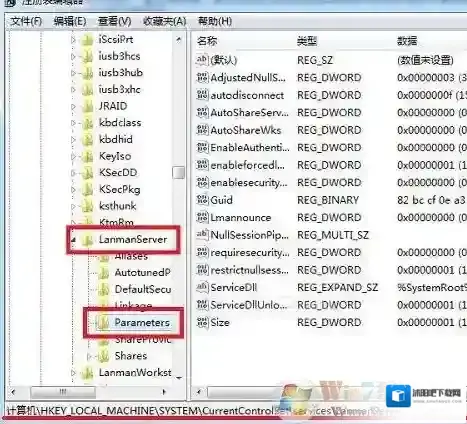Click the tree horizontal scrollbar thumb
Screen dimensions: 467x424
click(x=63, y=392)
